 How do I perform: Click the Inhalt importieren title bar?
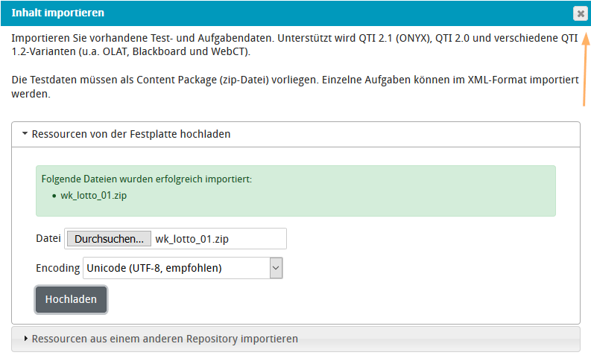pos(224,13)
